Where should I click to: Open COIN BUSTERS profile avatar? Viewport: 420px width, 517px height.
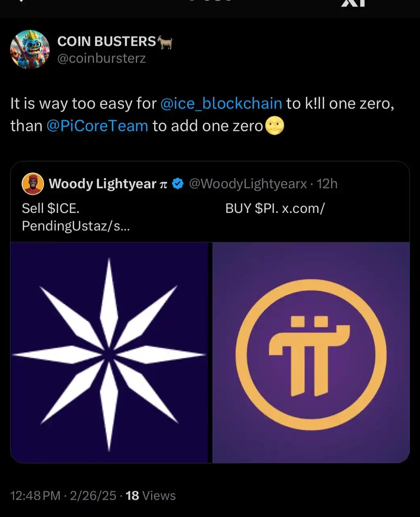coord(30,50)
